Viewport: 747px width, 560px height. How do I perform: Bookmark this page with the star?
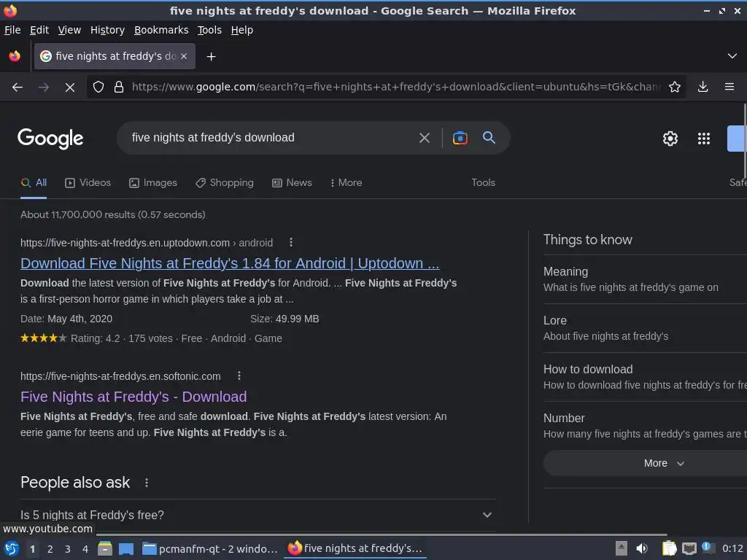tap(675, 87)
